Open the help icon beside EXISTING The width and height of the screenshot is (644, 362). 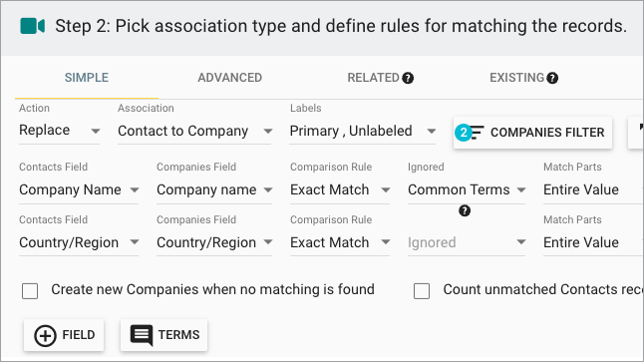tap(552, 78)
